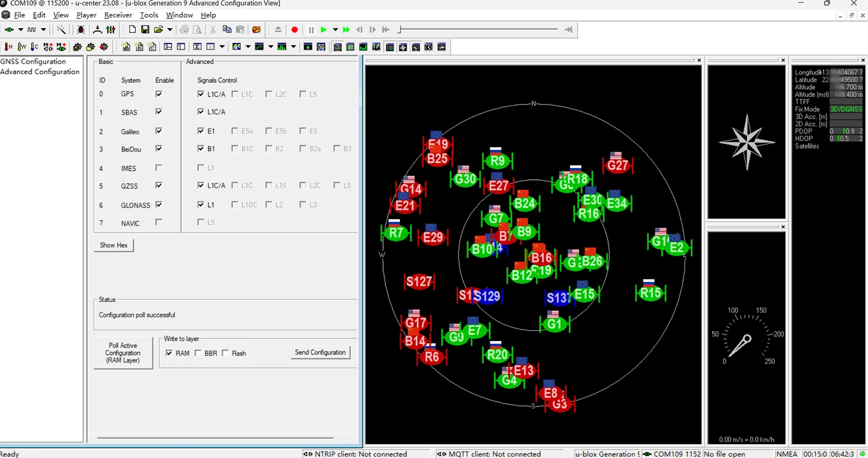Open the play speed dropdown arrow
The width and height of the screenshot is (868, 458).
pyautogui.click(x=335, y=29)
